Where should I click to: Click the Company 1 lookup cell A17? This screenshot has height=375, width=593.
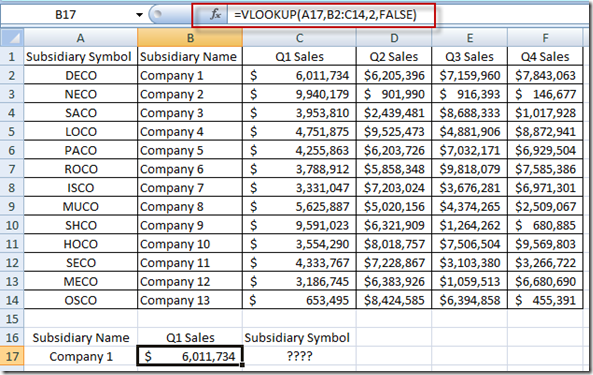pyautogui.click(x=81, y=356)
